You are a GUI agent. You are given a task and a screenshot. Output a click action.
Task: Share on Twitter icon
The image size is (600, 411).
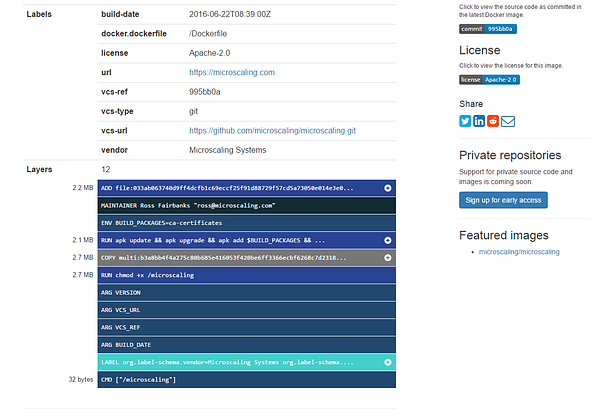465,121
